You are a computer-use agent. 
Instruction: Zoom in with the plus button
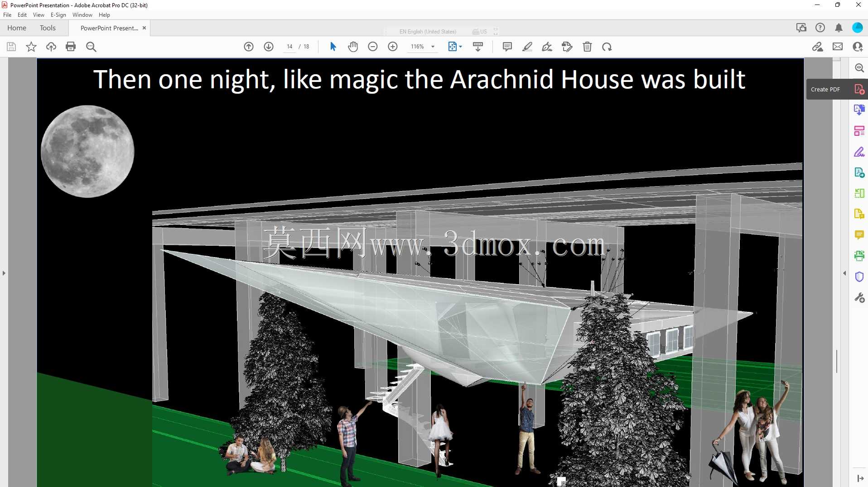coord(393,47)
